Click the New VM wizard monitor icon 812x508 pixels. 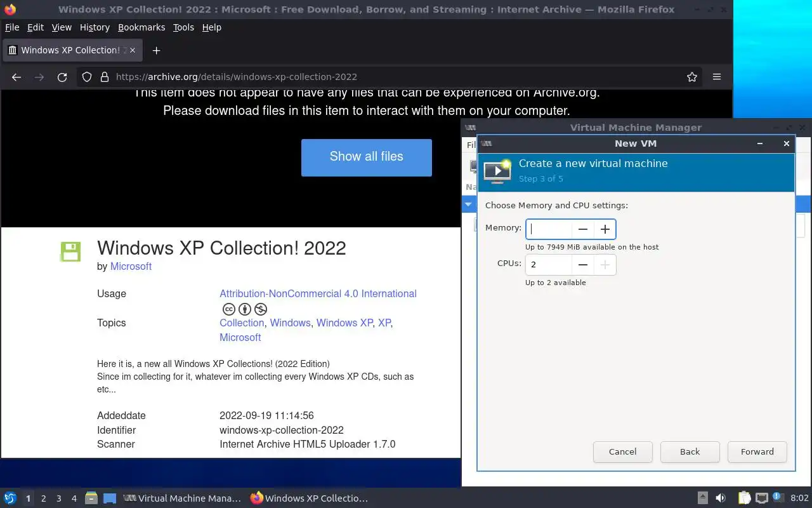(497, 171)
